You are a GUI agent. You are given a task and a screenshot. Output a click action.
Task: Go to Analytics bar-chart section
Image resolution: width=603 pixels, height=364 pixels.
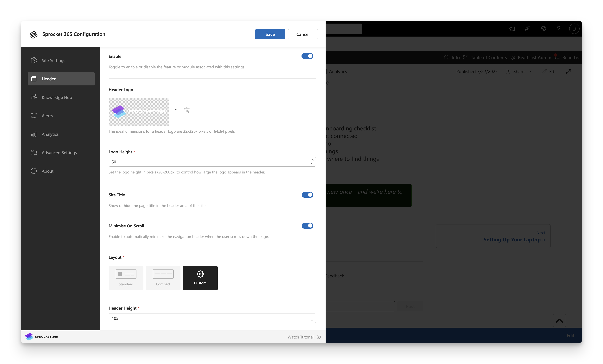click(x=50, y=134)
